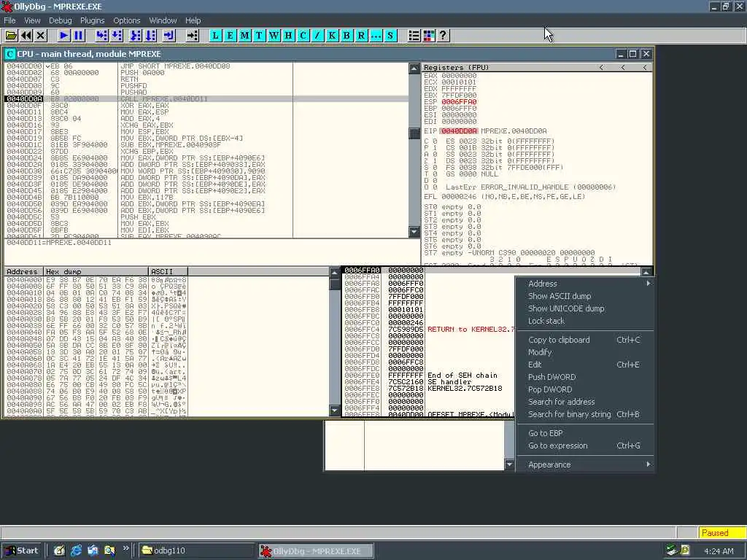The width and height of the screenshot is (747, 560).
Task: Select Show UNICODE dump
Action: (x=586, y=308)
